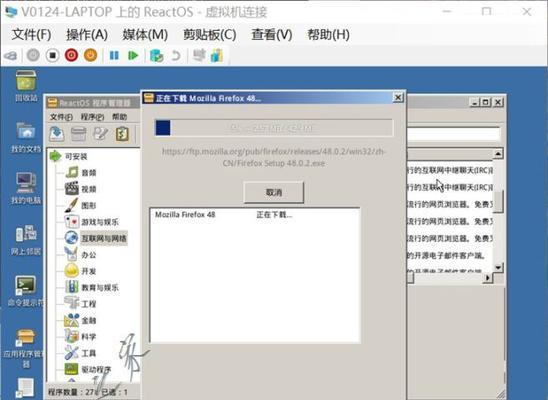This screenshot has height=400, width=548.
Task: Click the green Reset/Resume play icon
Action: click(133, 55)
